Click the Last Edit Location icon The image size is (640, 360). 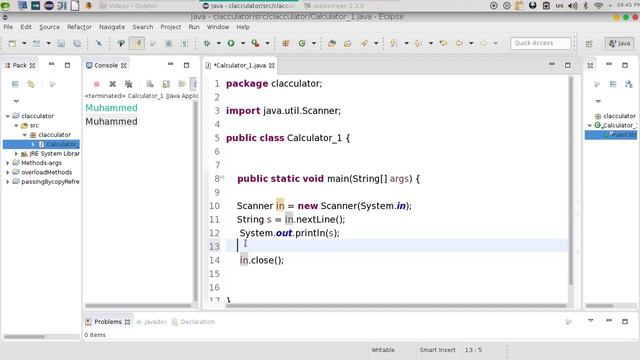(443, 43)
